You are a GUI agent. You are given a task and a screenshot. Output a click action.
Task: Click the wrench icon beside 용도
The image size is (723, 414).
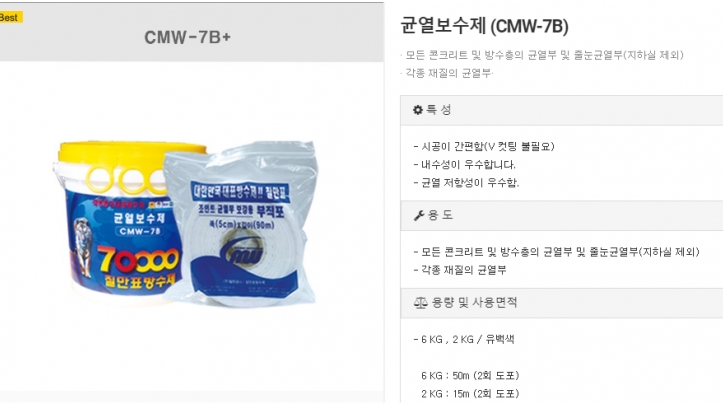(x=419, y=215)
